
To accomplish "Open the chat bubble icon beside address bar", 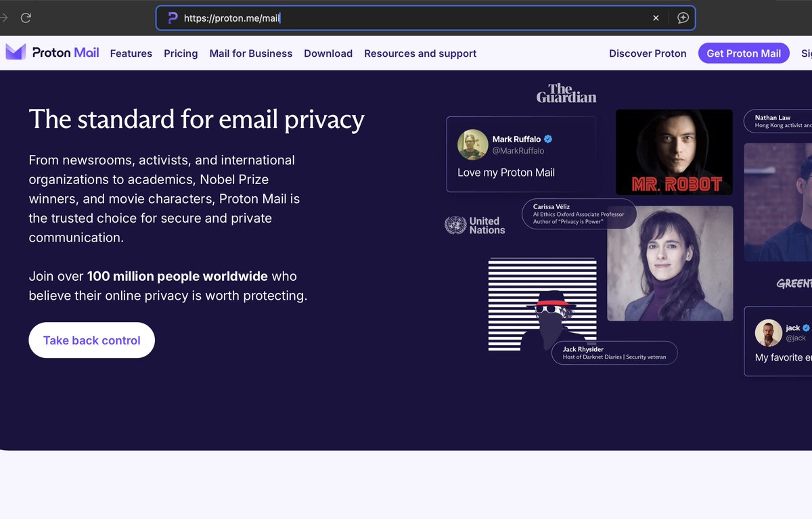I will point(683,18).
